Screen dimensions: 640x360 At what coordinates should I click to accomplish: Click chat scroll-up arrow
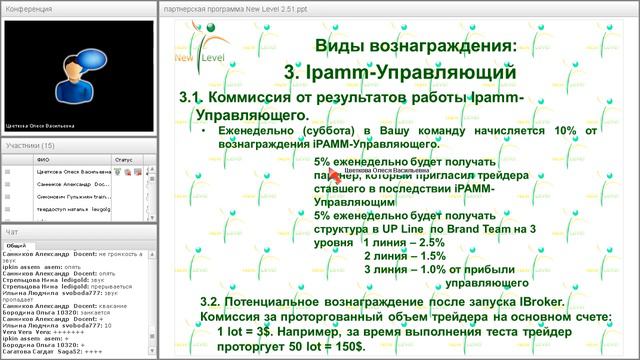152,254
